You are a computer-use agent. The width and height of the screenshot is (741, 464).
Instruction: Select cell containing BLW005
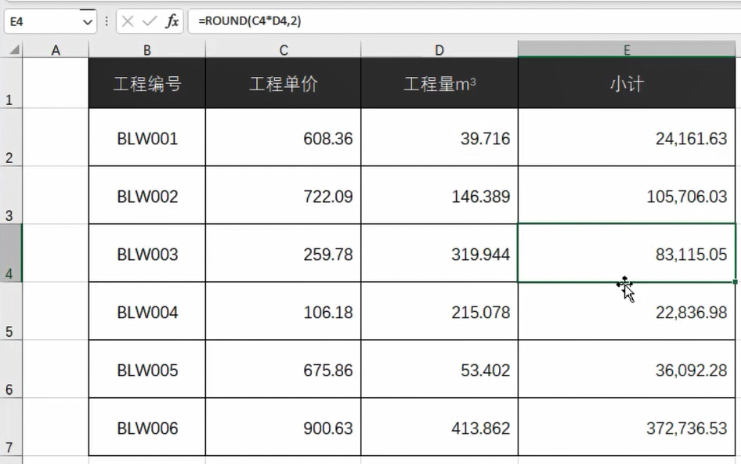coord(147,369)
